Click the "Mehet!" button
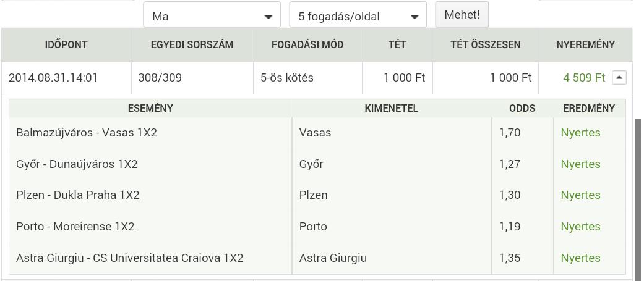The image size is (644, 281). (462, 15)
